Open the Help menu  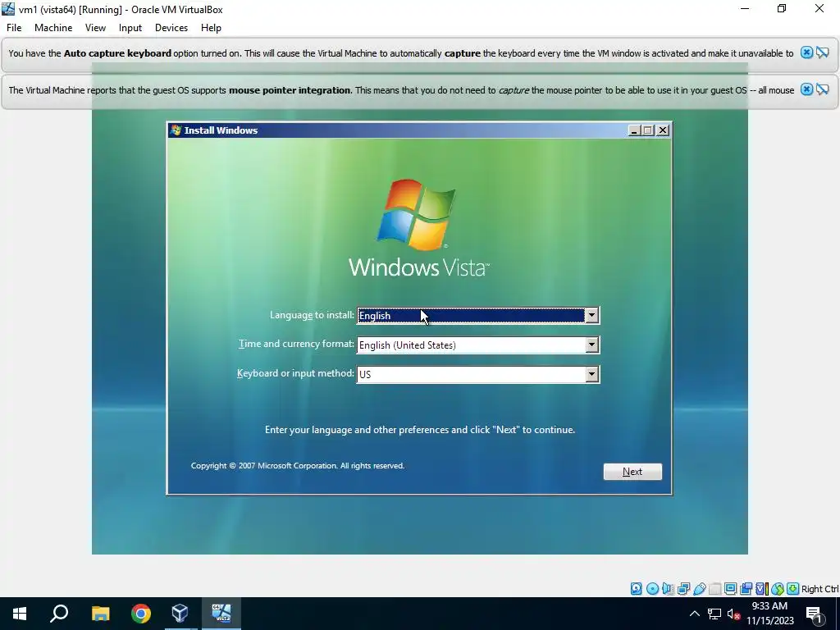[x=211, y=28]
